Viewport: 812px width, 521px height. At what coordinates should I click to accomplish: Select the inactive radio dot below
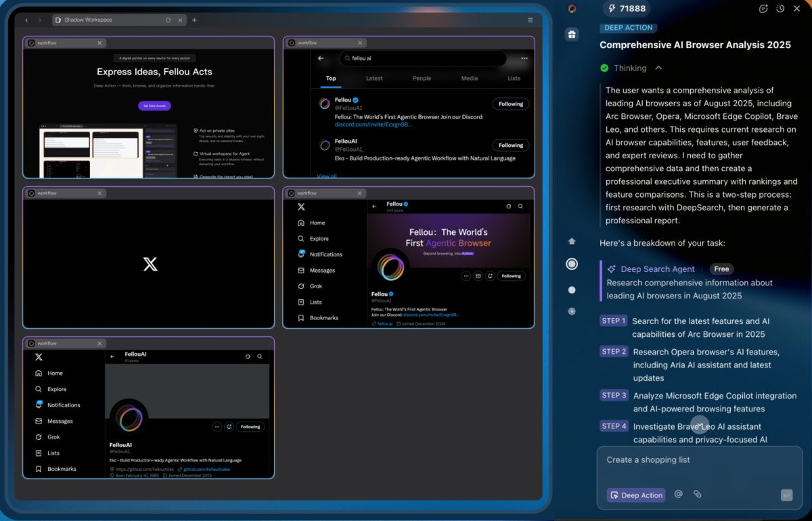(572, 290)
